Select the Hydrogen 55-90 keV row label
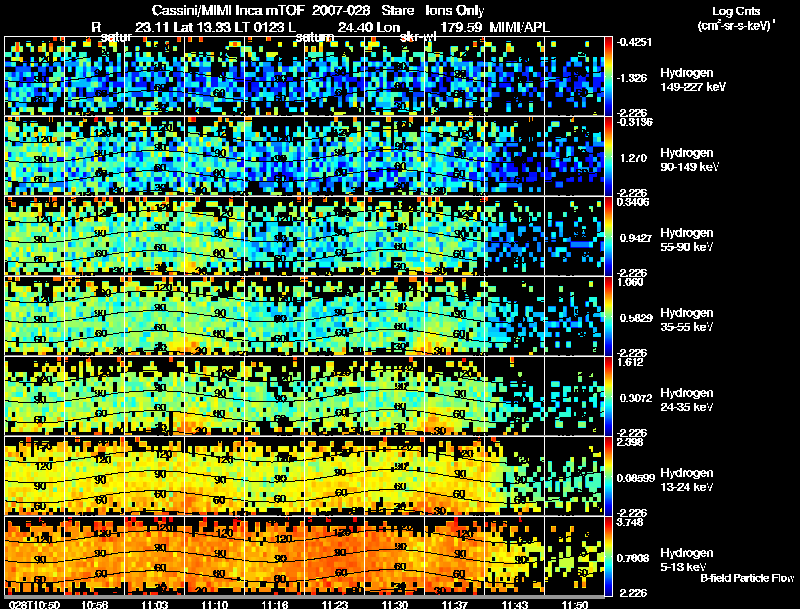Viewport: 800px width, 609px height. tap(687, 240)
